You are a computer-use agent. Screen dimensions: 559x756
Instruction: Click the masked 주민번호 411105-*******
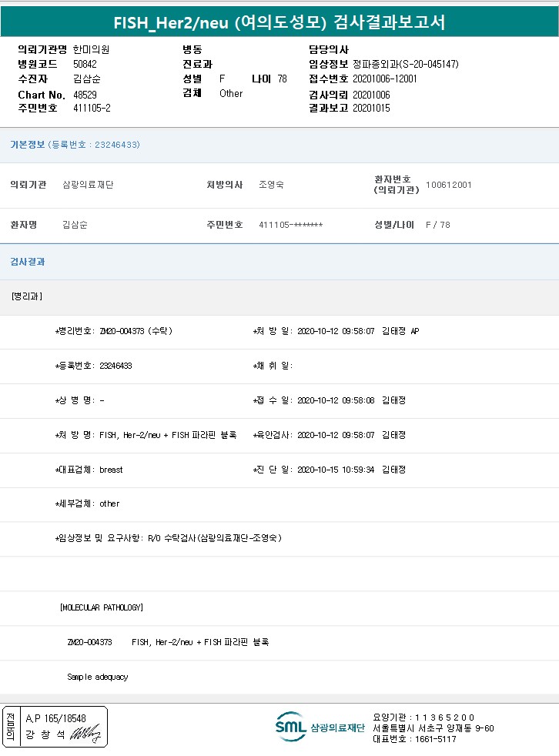click(x=290, y=225)
